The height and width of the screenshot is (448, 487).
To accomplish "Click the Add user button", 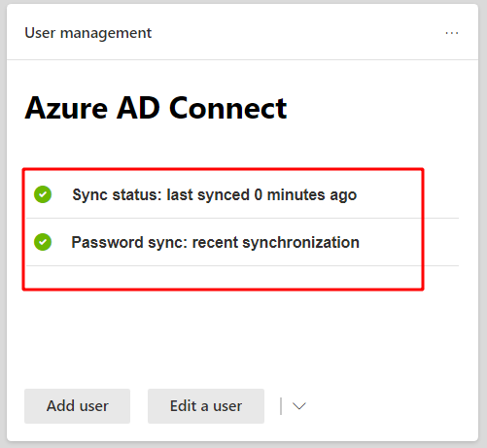I will click(x=77, y=406).
